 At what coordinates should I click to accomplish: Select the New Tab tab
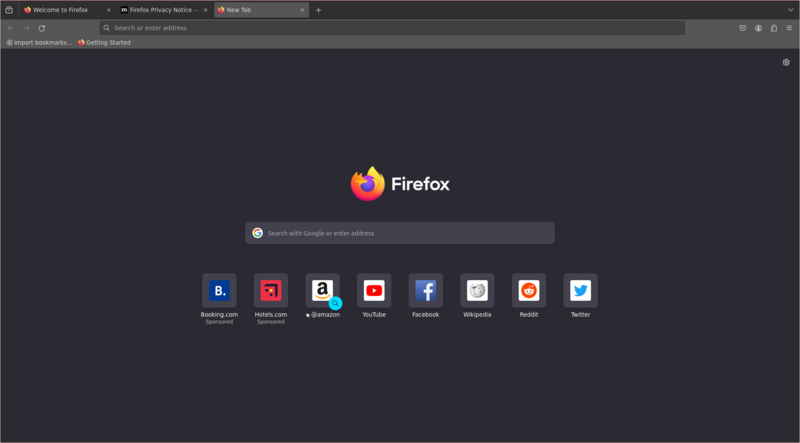(x=261, y=10)
